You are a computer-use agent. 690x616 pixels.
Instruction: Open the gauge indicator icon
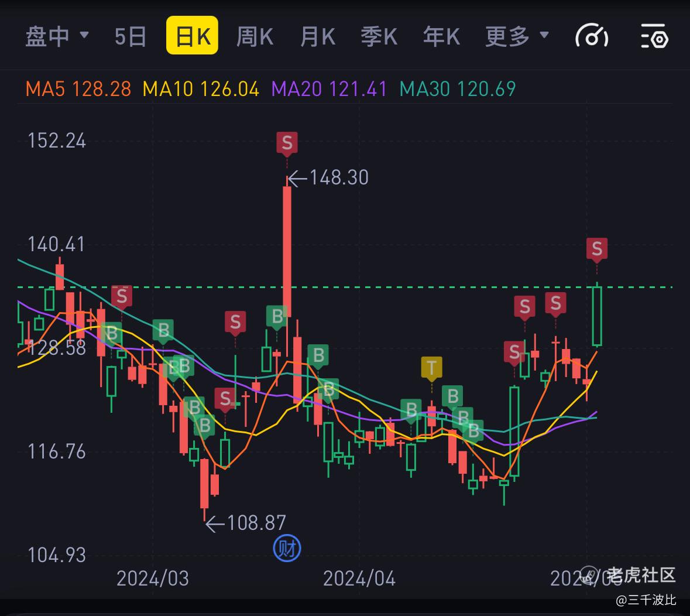tap(592, 36)
